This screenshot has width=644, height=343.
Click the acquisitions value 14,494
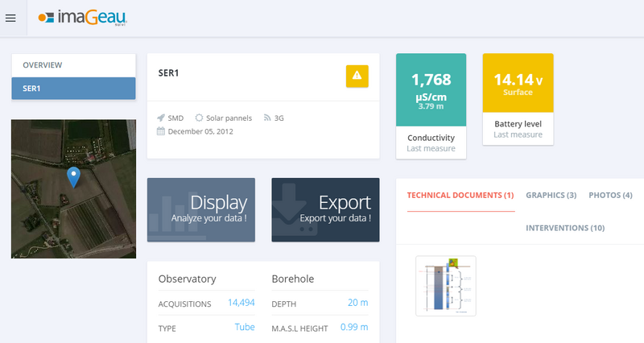(241, 303)
